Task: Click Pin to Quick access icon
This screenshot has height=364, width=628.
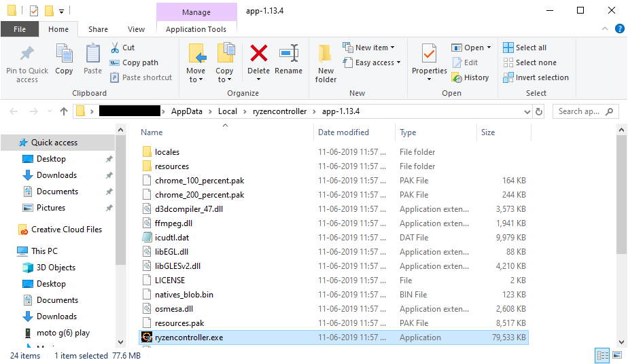Action: 27,54
